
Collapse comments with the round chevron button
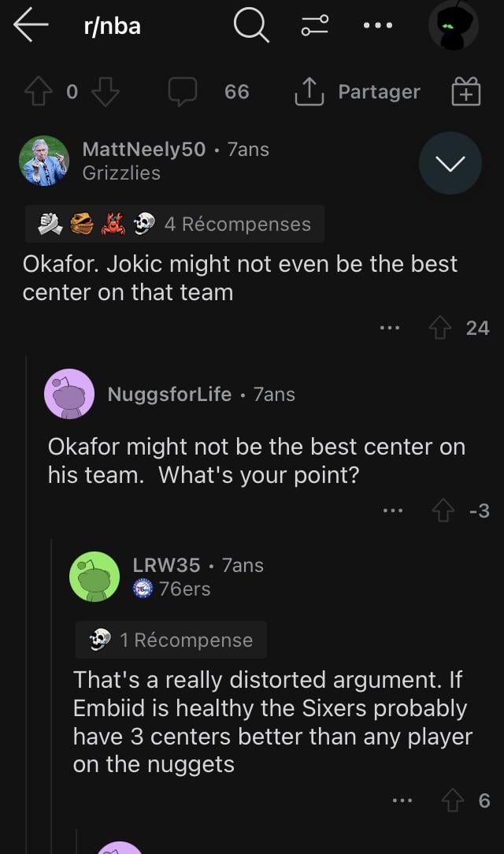click(450, 163)
